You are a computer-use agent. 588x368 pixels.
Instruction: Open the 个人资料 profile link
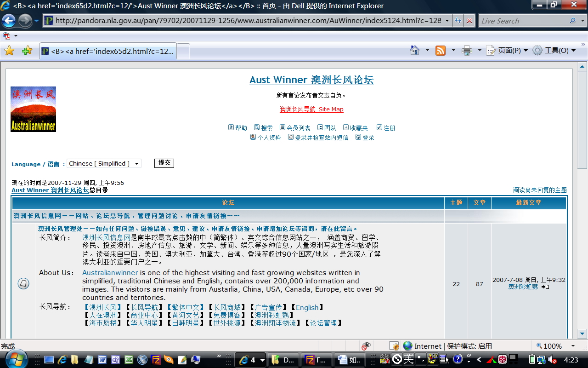click(266, 137)
